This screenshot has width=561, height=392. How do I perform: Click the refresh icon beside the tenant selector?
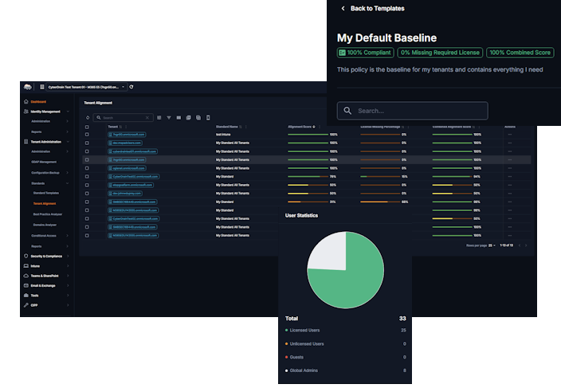pos(131,87)
